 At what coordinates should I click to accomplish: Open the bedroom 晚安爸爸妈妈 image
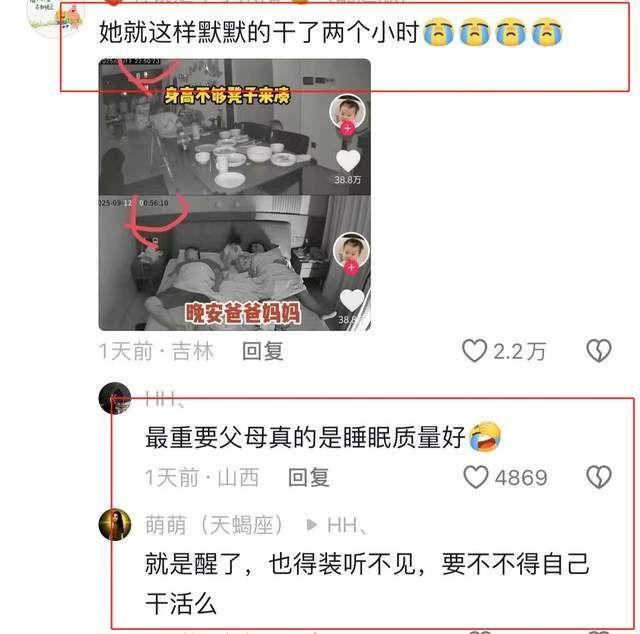(x=235, y=263)
